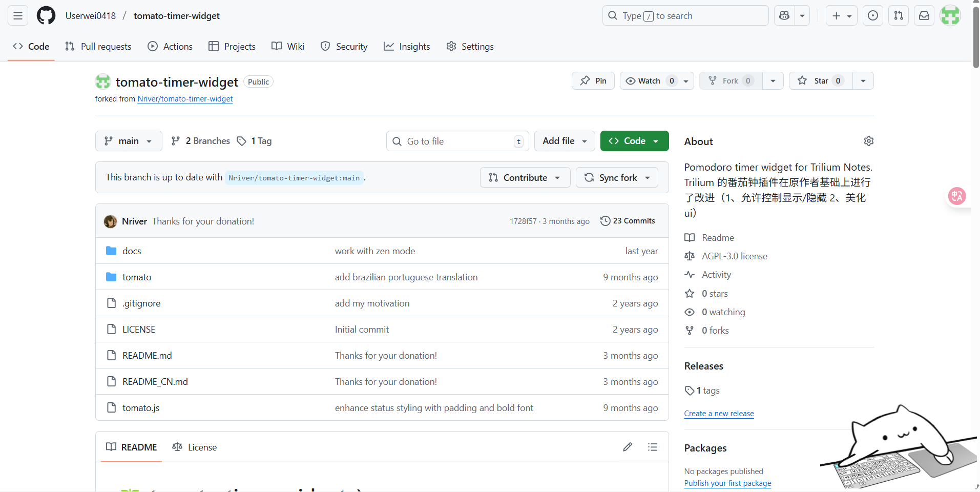Open the Pull requests tab
Screen dimensions: 980x492
[98, 47]
